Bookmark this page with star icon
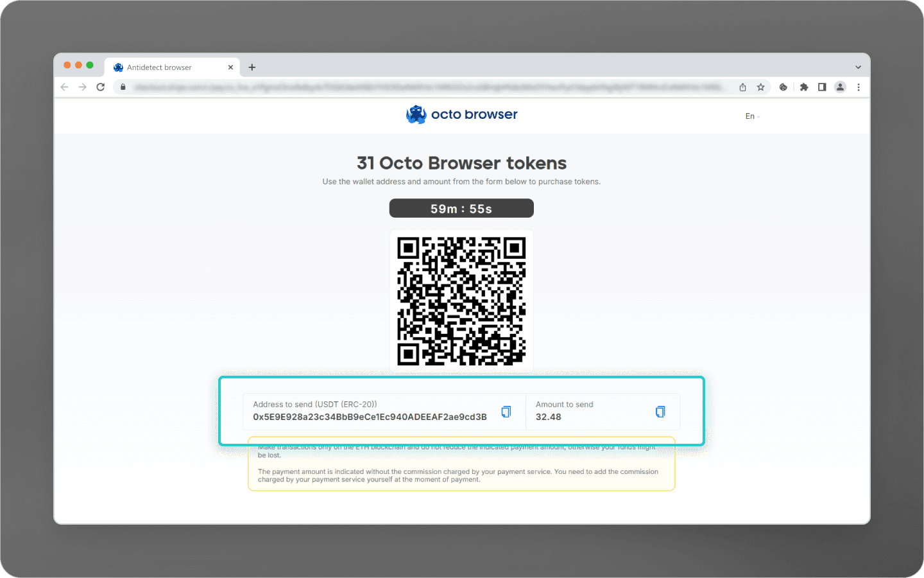924x578 pixels. [x=761, y=87]
